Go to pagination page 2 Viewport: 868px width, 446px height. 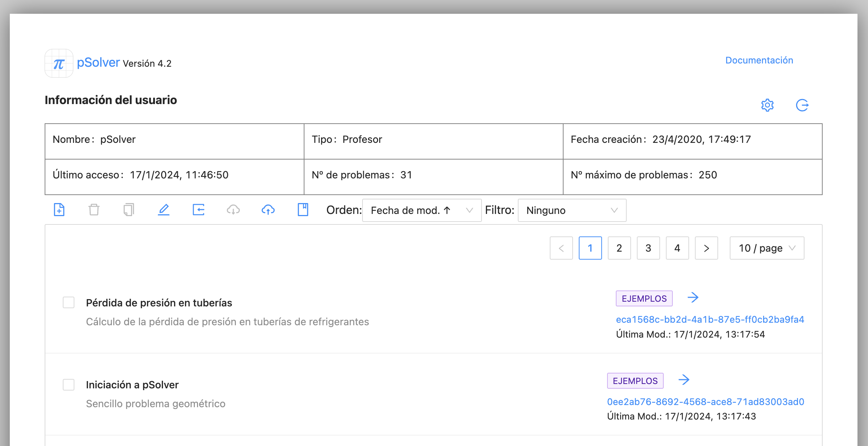[619, 248]
